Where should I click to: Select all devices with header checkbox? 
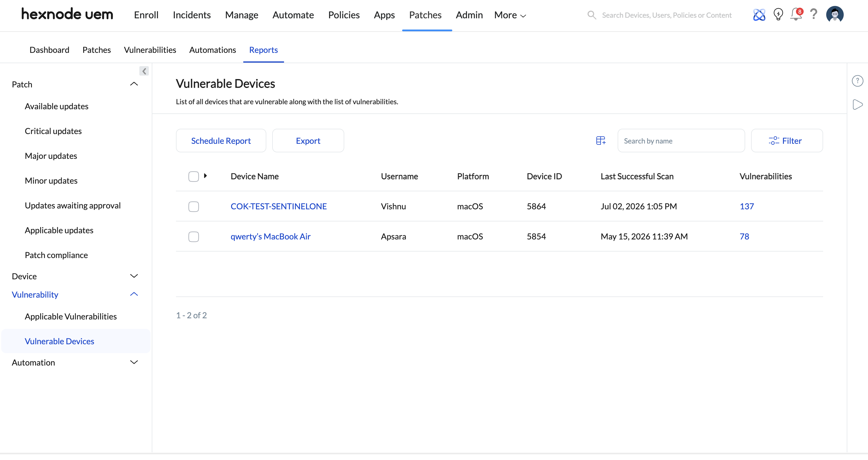[193, 176]
